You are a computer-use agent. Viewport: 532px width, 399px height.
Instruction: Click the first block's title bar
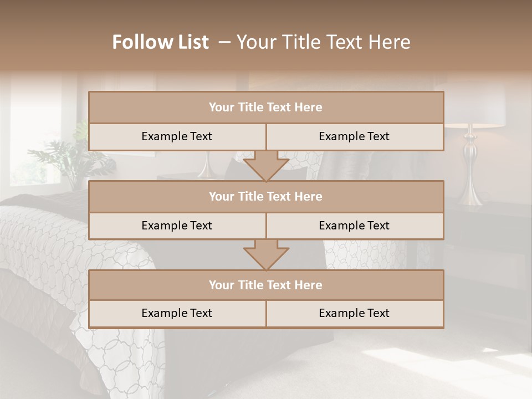pos(266,108)
